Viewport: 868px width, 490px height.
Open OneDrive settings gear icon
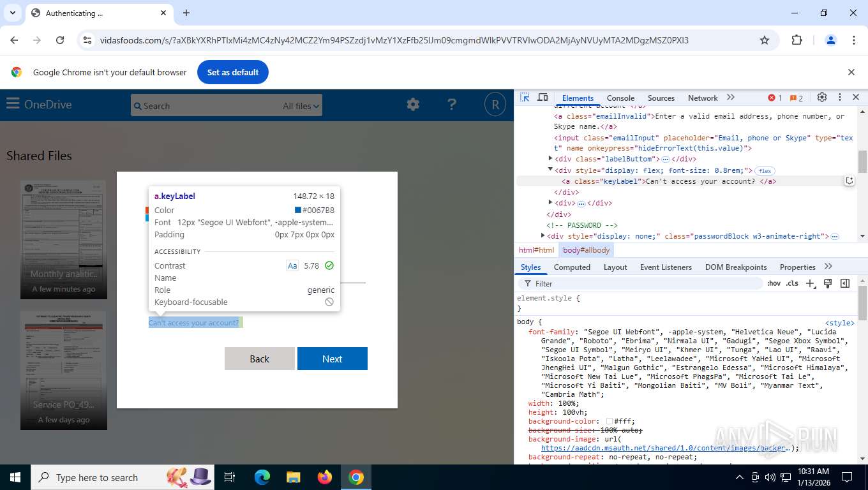coord(413,105)
